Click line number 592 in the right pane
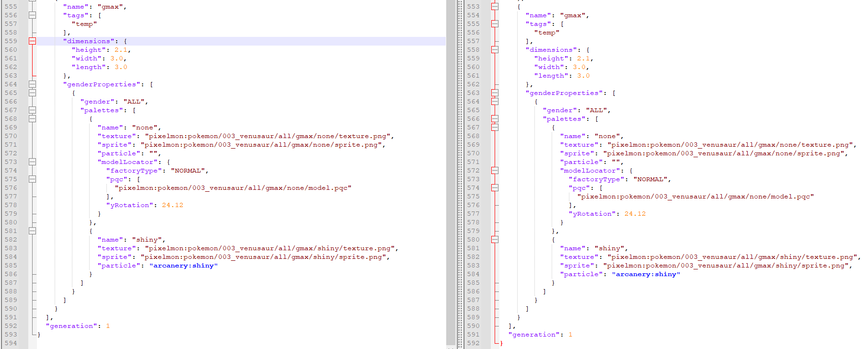Image resolution: width=868 pixels, height=349 pixels. pyautogui.click(x=473, y=343)
